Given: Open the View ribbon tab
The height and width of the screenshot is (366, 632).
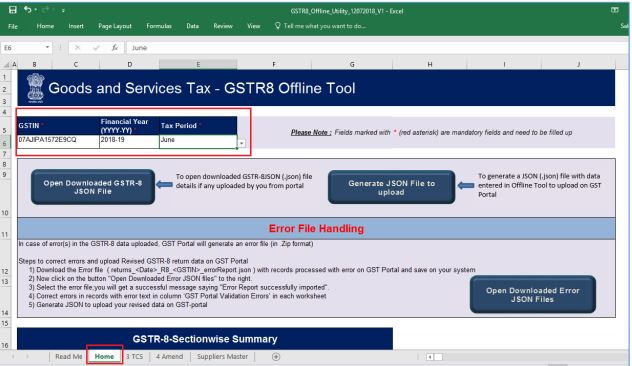Looking at the screenshot, I should [254, 26].
